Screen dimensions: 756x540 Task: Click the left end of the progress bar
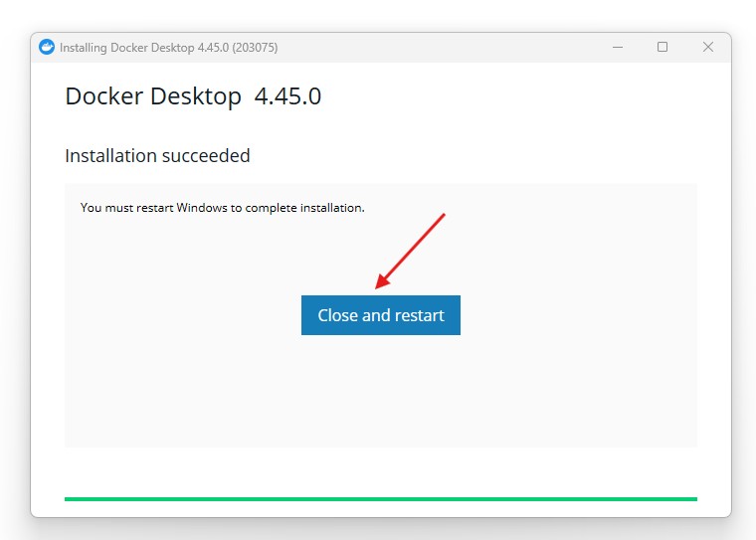point(70,498)
